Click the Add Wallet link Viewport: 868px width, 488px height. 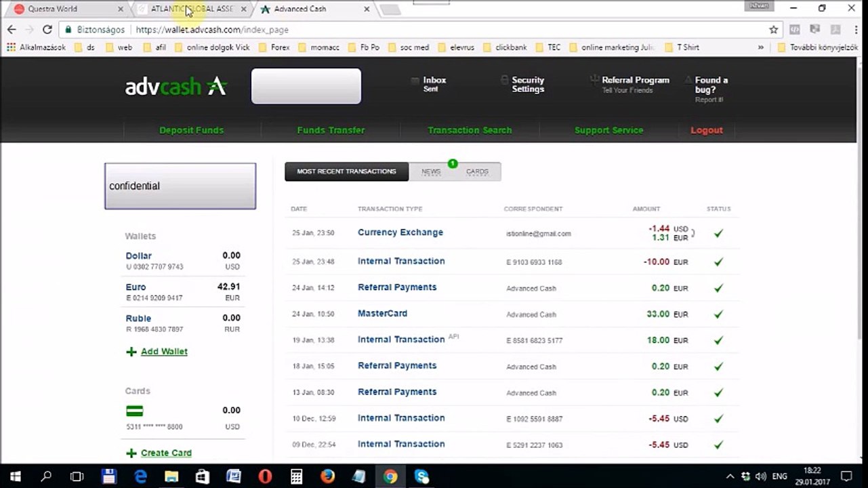click(x=164, y=352)
